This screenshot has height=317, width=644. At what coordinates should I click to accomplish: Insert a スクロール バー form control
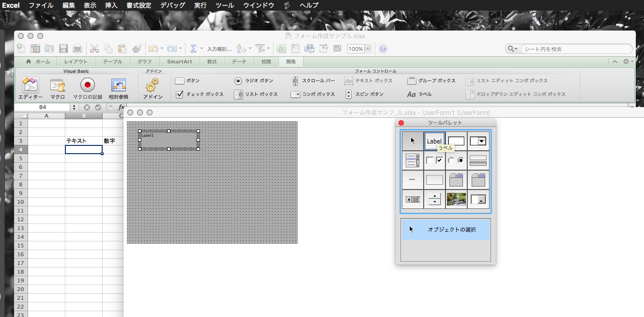pos(313,80)
